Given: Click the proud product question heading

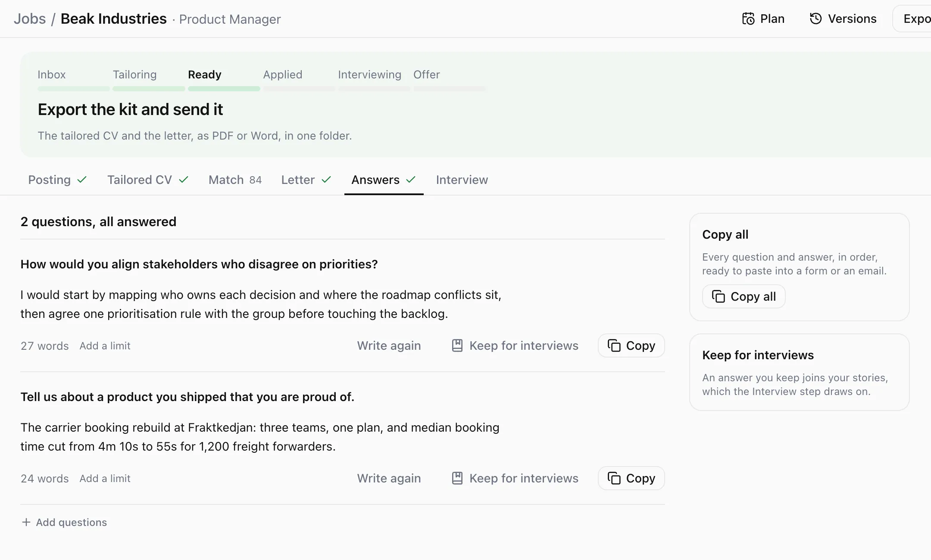Looking at the screenshot, I should pyautogui.click(x=187, y=397).
